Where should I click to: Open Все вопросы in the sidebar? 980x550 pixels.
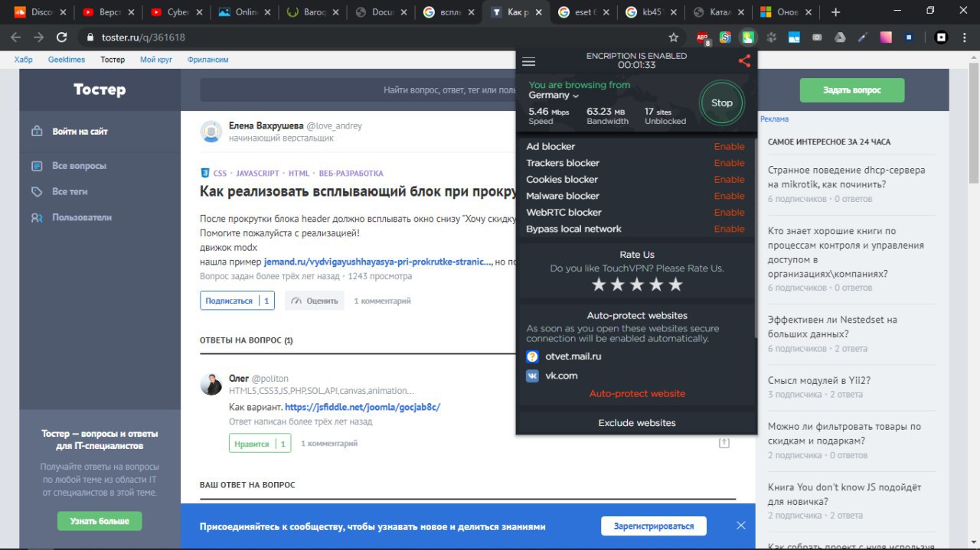coord(69,166)
